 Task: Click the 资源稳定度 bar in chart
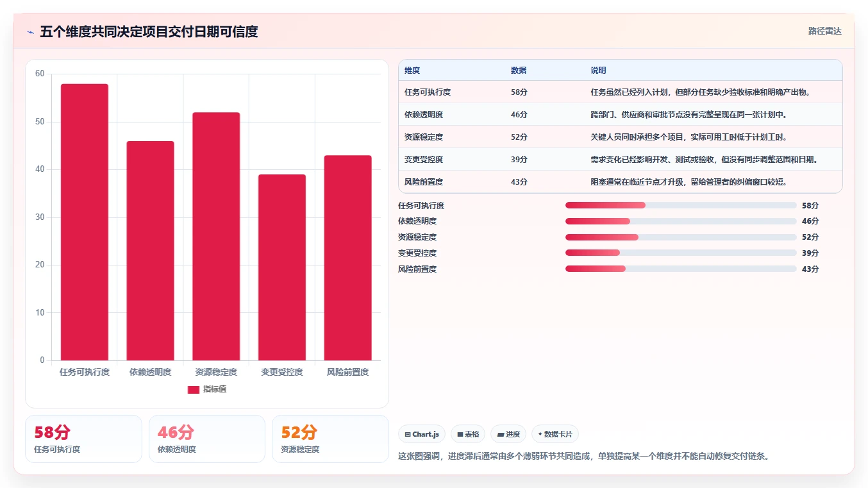tap(216, 237)
